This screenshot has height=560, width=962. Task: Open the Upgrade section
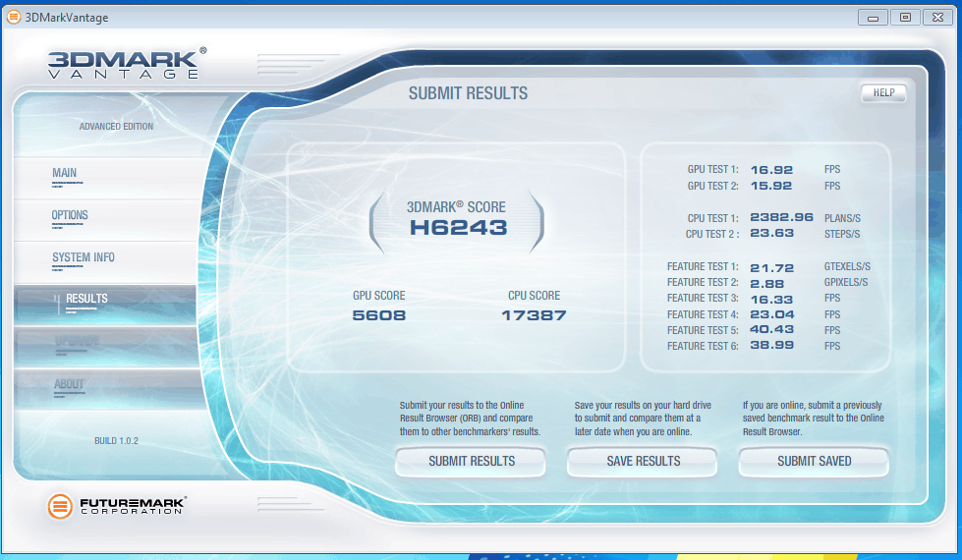105,346
